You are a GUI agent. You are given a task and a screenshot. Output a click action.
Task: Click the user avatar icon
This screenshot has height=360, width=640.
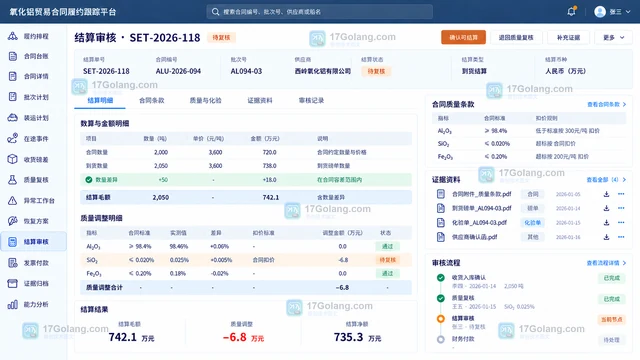[600, 11]
